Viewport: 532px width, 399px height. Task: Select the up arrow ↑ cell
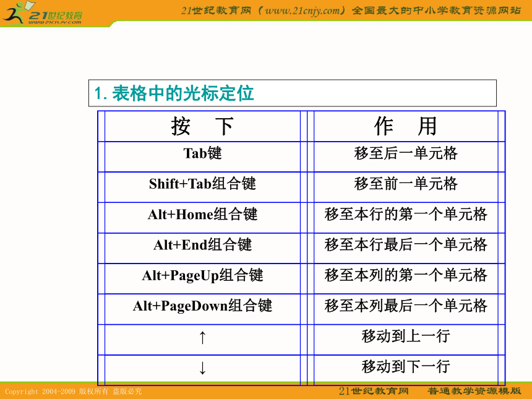pyautogui.click(x=202, y=340)
